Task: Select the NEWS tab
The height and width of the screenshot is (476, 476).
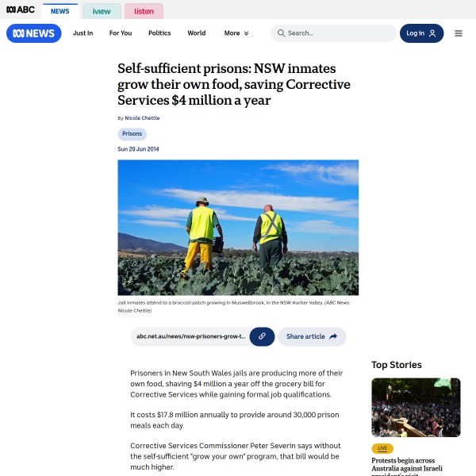Action: [x=59, y=11]
